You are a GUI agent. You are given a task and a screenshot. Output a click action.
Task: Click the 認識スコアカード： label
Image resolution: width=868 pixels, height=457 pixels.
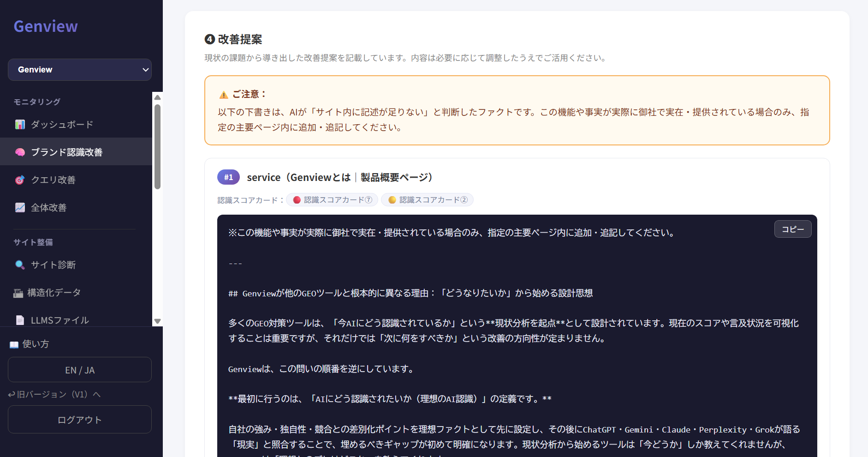click(x=250, y=200)
